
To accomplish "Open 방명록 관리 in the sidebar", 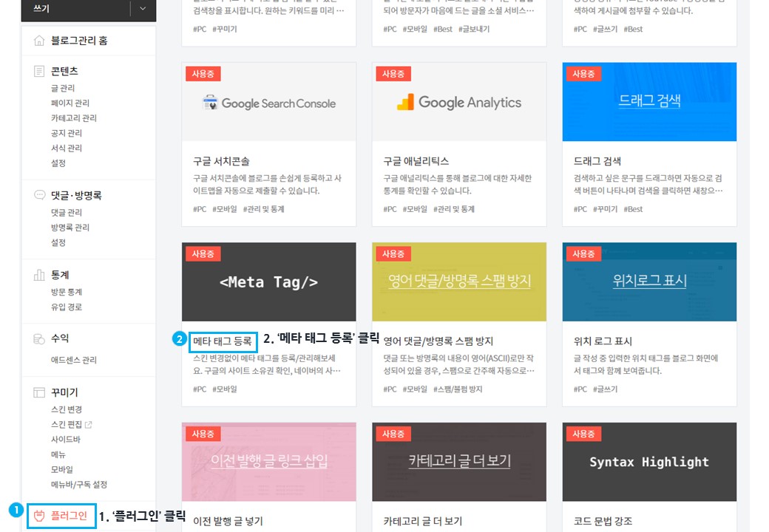I will coord(70,228).
